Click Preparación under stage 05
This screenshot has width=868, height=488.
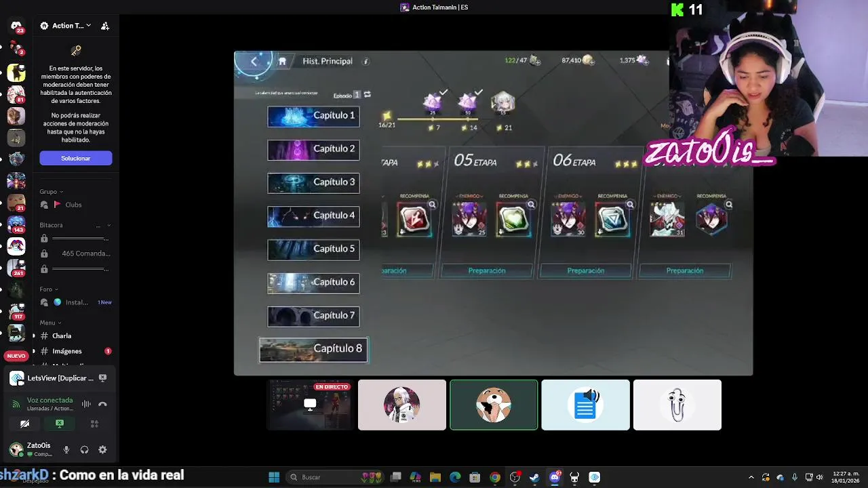[487, 270]
